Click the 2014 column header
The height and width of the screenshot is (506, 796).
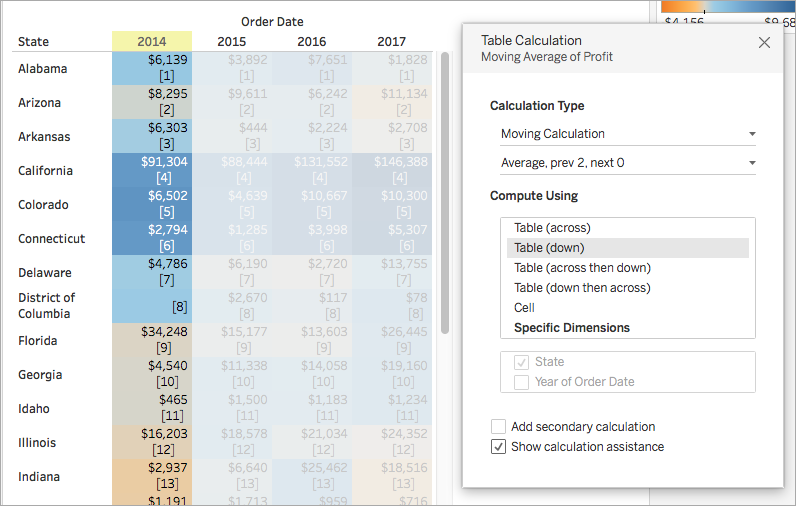[152, 42]
